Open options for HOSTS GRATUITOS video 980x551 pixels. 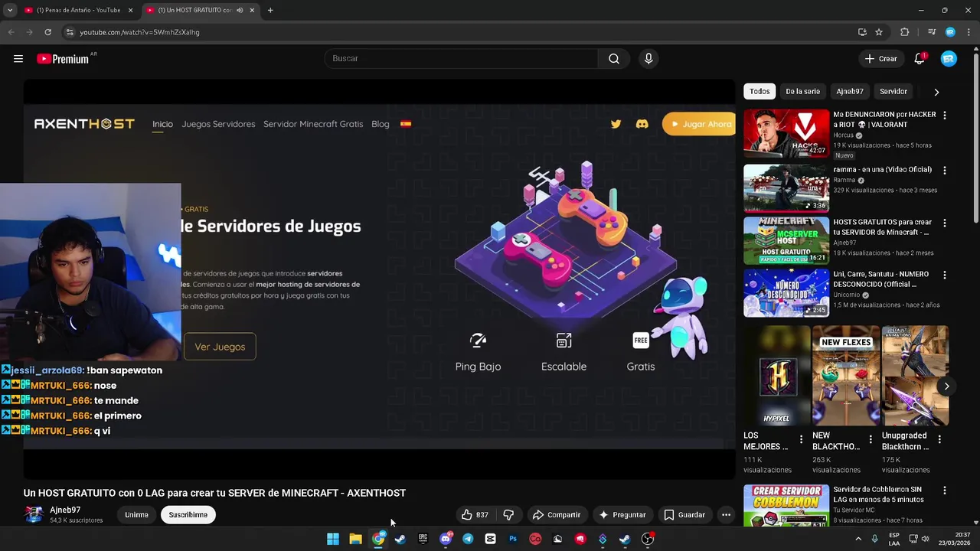[x=944, y=223]
